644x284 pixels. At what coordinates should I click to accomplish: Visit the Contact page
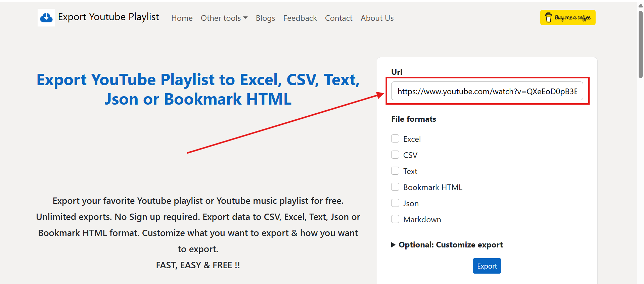(338, 18)
